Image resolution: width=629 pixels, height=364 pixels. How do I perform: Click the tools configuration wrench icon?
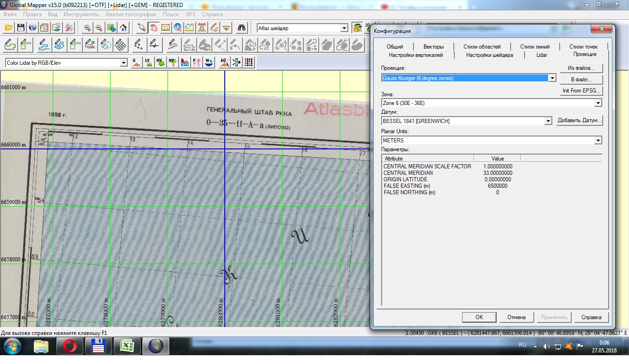point(69,28)
